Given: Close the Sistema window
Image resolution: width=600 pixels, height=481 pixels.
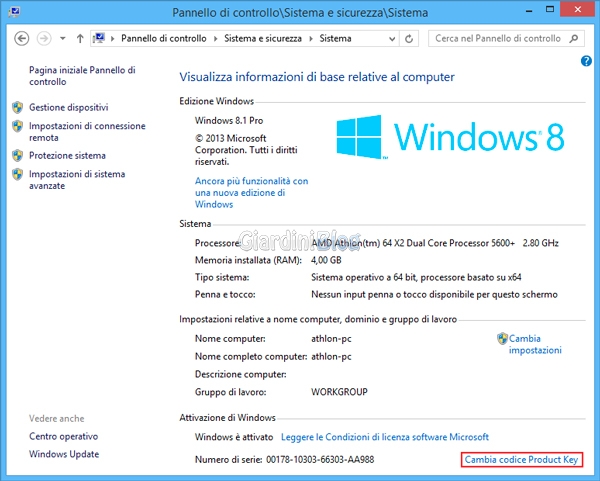Looking at the screenshot, I should pos(578,10).
